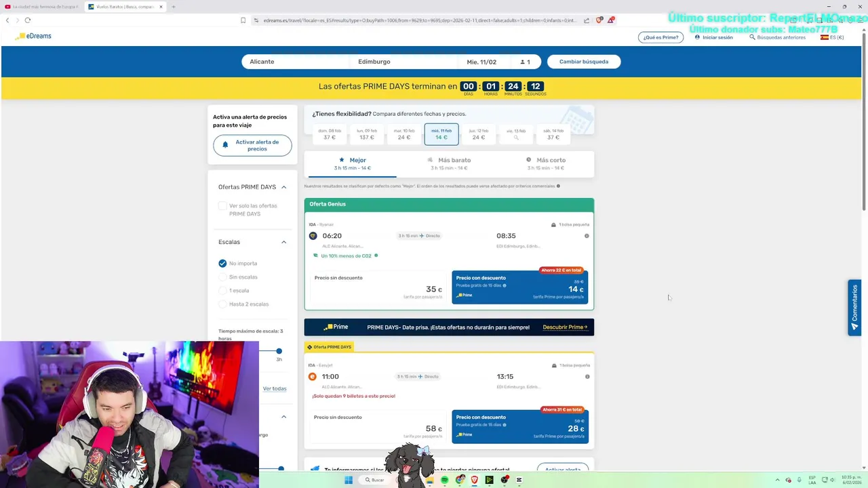Open the ES (€) language and currency selector

click(x=832, y=37)
